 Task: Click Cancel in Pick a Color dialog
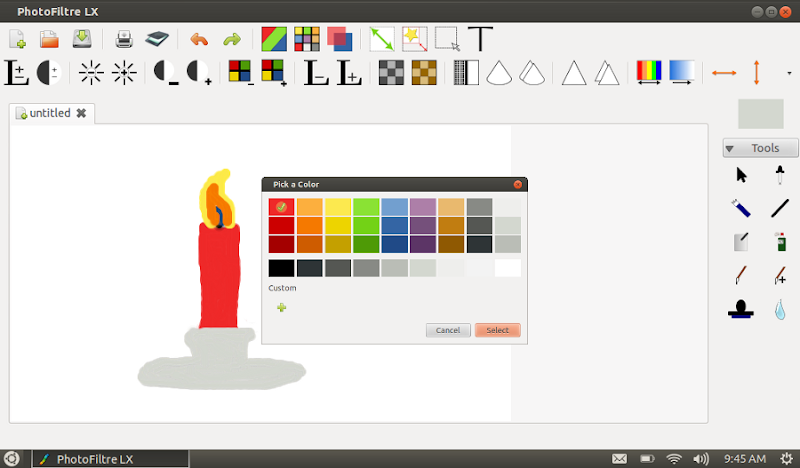448,330
